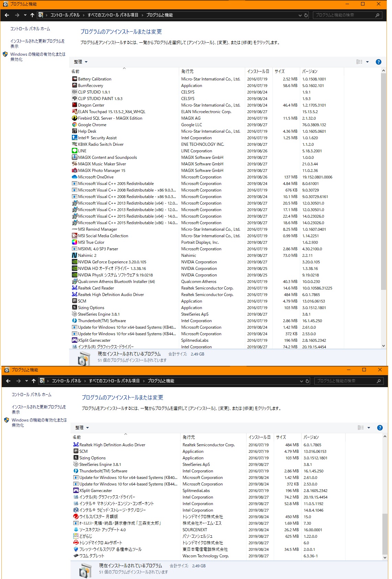Image resolution: width=392 pixels, height=579 pixels.
Task: Select the Intel Security Assist icon
Action: pyautogui.click(x=74, y=138)
